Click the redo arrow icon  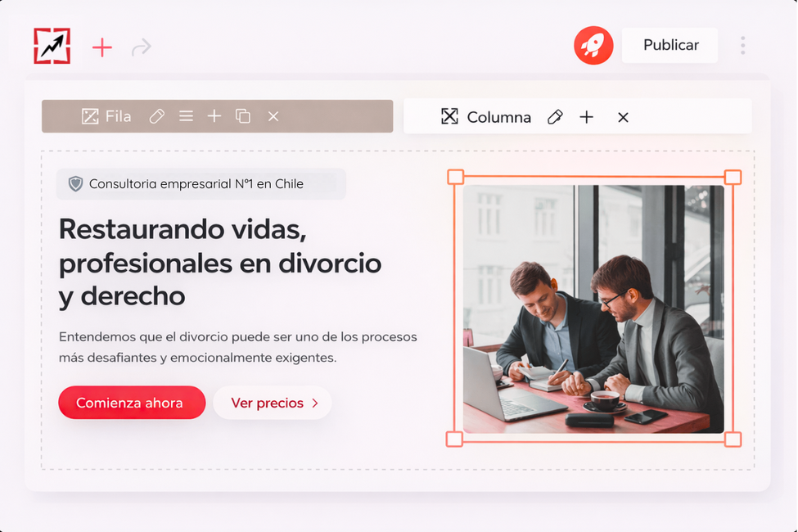[x=142, y=47]
